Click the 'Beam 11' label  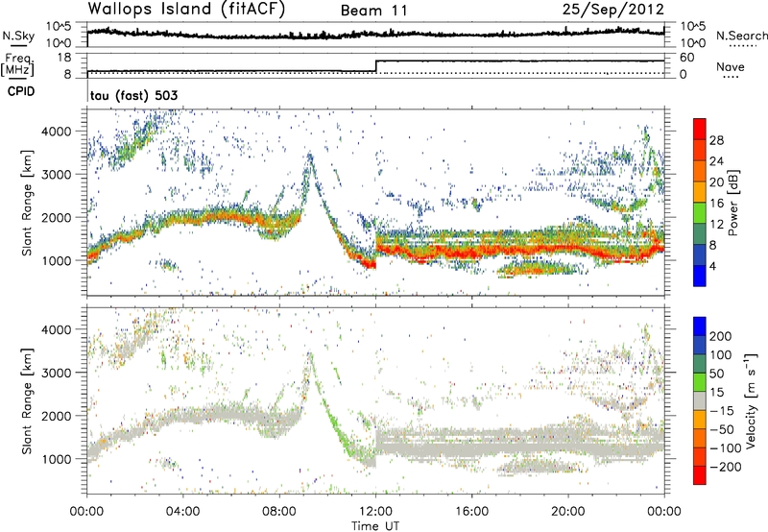(373, 11)
